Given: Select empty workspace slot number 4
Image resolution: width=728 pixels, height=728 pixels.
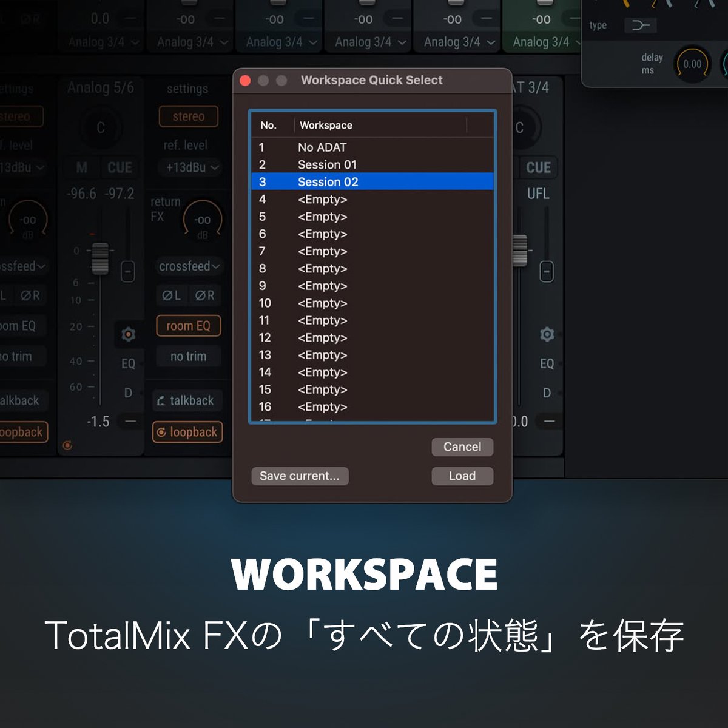Looking at the screenshot, I should 372,199.
